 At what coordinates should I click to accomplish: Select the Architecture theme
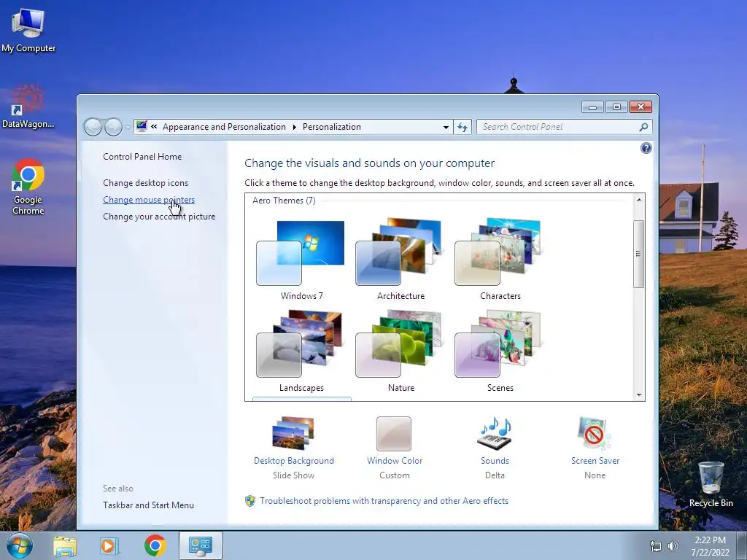[x=400, y=260]
